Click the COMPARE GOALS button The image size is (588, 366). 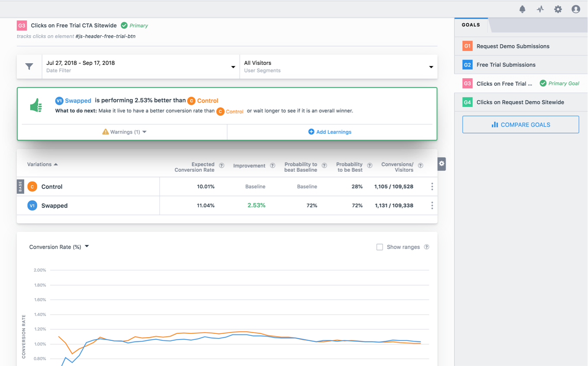[x=520, y=124]
